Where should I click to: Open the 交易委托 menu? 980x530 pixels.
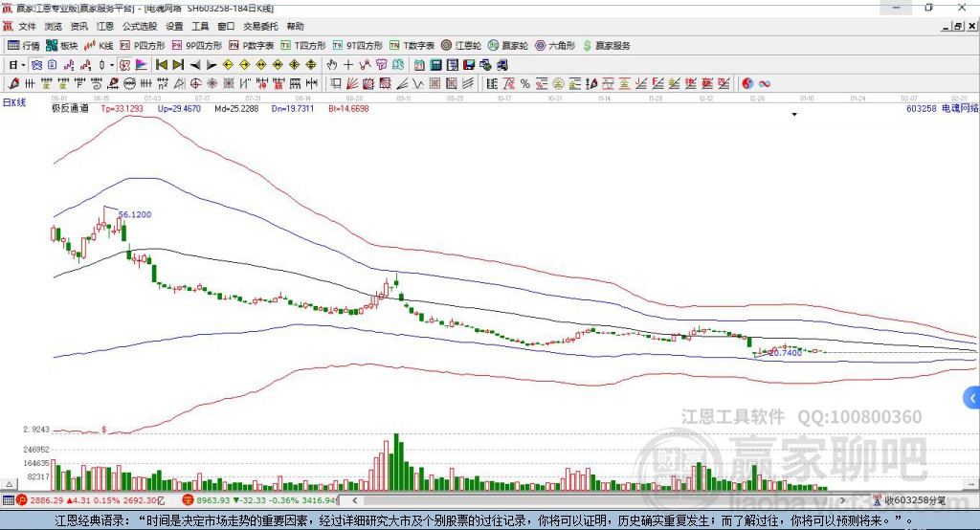[x=260, y=26]
